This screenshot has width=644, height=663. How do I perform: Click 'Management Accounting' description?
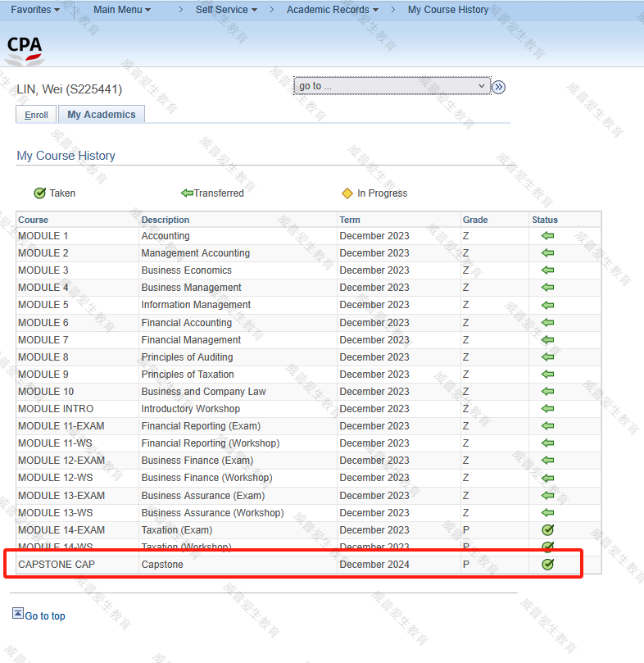[195, 253]
